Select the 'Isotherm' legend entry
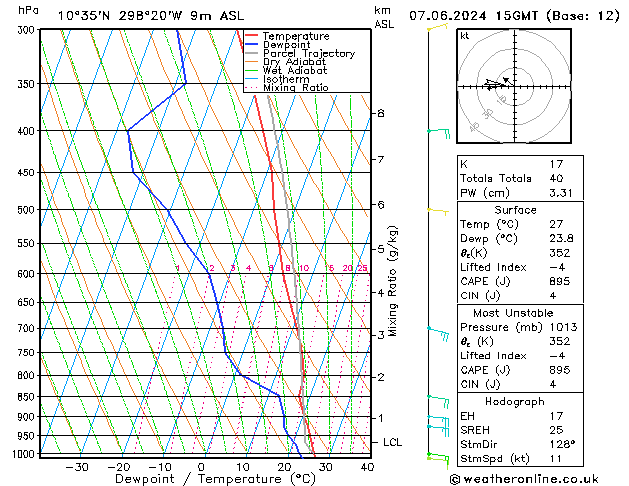The width and height of the screenshot is (629, 486). (x=286, y=79)
